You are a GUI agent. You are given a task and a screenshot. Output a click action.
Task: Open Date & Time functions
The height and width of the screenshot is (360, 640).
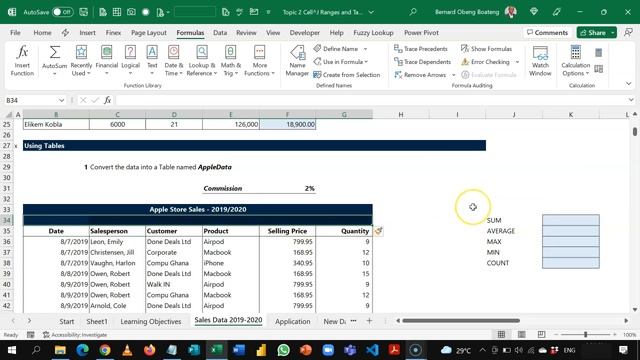(x=173, y=61)
